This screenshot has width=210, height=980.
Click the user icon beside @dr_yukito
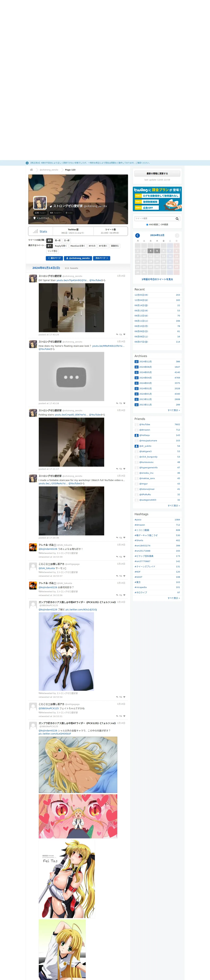[136, 446]
